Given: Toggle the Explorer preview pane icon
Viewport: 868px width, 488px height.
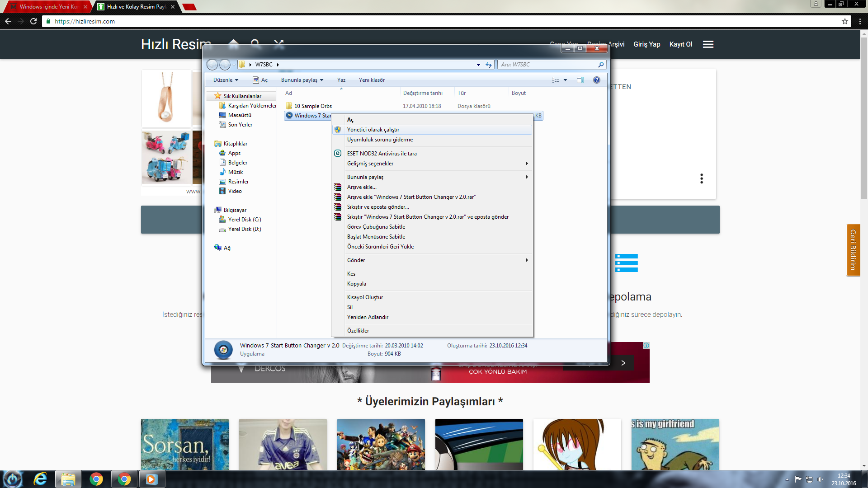Looking at the screenshot, I should 580,80.
